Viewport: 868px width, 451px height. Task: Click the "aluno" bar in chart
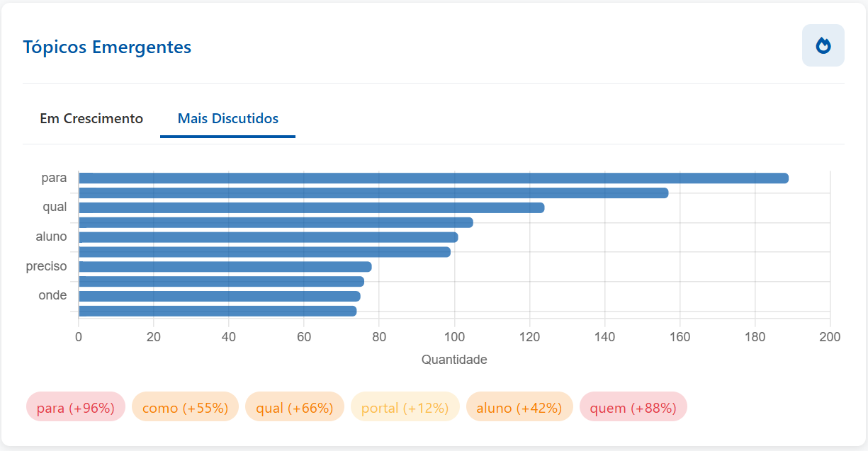tap(268, 237)
